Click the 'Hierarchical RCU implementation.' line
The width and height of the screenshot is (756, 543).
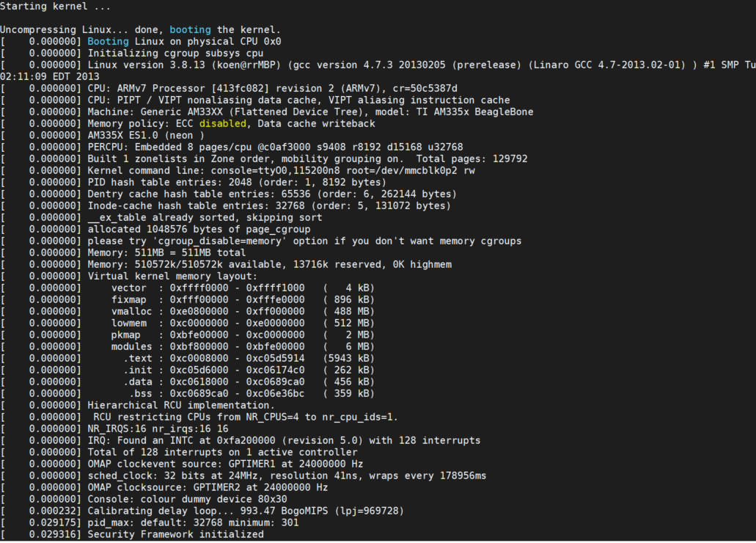pyautogui.click(x=181, y=406)
